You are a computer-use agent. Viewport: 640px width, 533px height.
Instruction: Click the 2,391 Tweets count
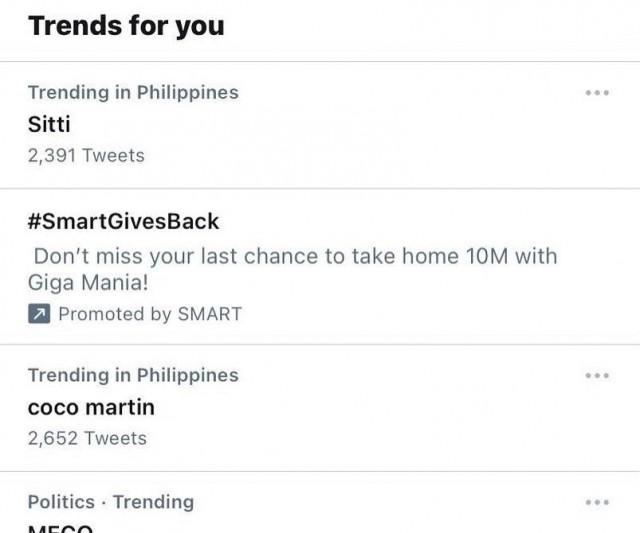pyautogui.click(x=86, y=155)
